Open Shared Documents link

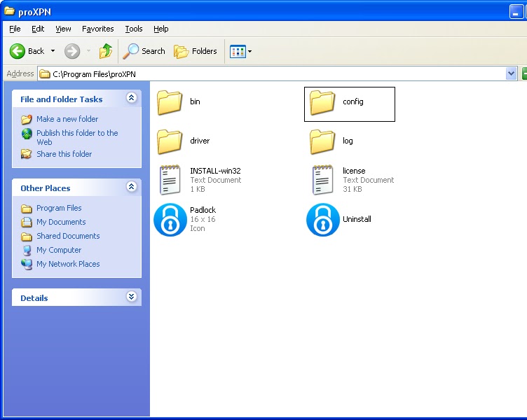coord(68,236)
